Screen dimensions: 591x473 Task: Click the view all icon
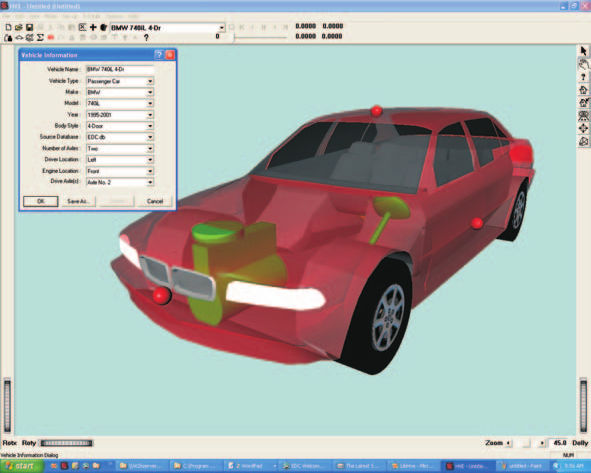coord(583,116)
